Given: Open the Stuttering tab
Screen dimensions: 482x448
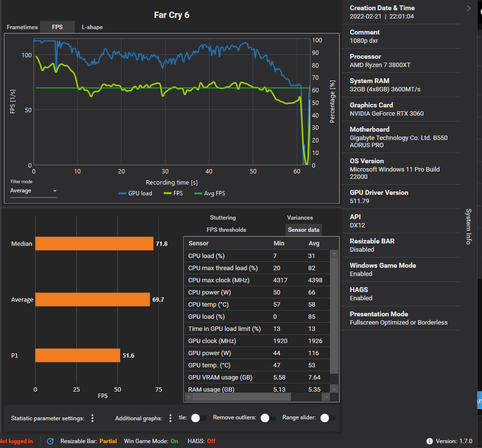Looking at the screenshot, I should (223, 217).
